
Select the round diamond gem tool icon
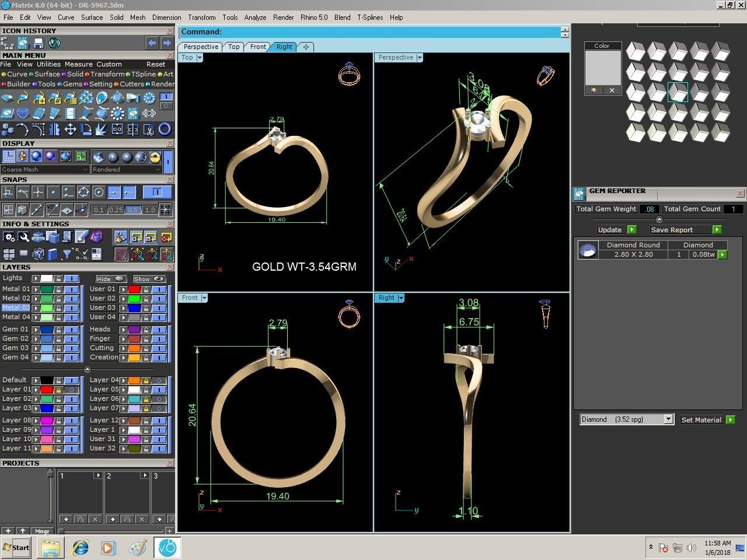[x=23, y=113]
